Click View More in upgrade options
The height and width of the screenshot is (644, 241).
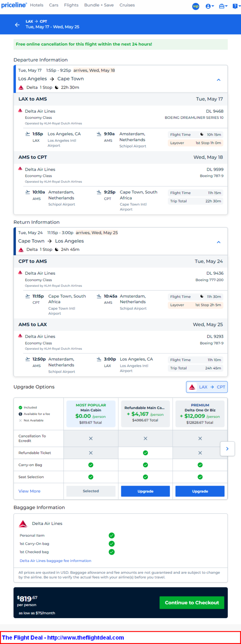29,491
